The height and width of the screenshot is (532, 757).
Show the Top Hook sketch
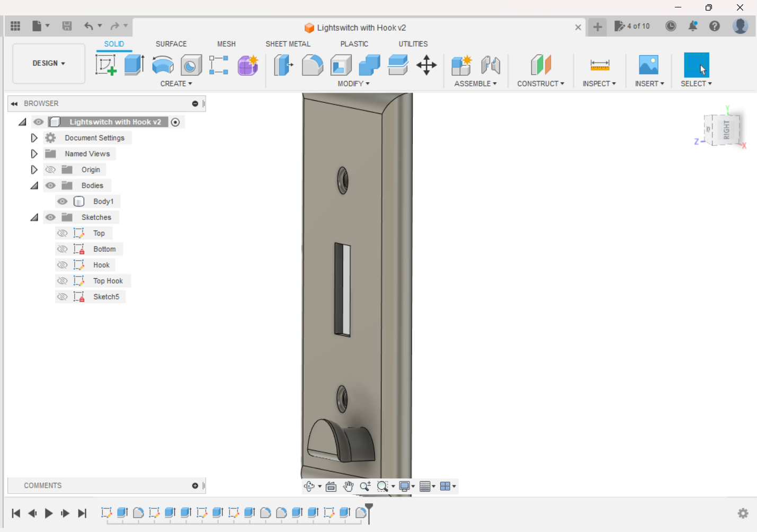point(63,281)
